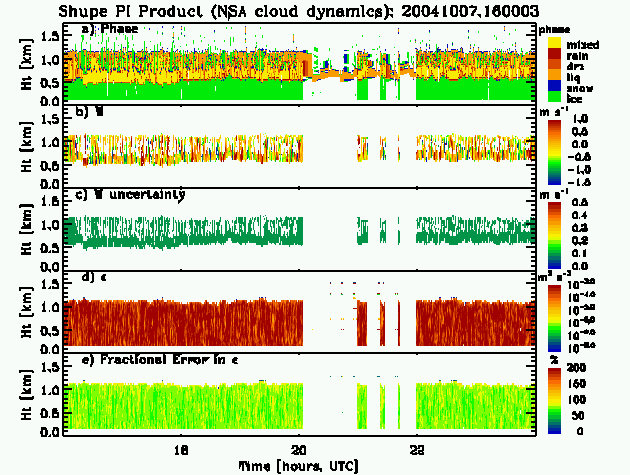Click "Ht [km]" label of Fractional Error panel
The height and width of the screenshot is (475, 630).
click(x=27, y=395)
